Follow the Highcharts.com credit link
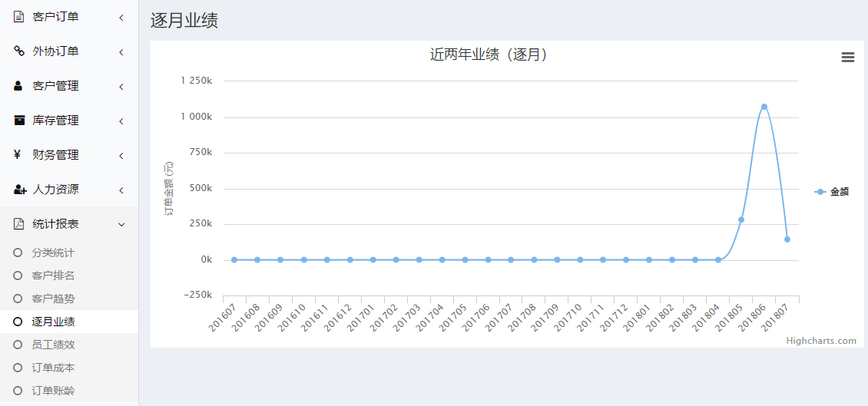This screenshot has height=406, width=868. [821, 340]
